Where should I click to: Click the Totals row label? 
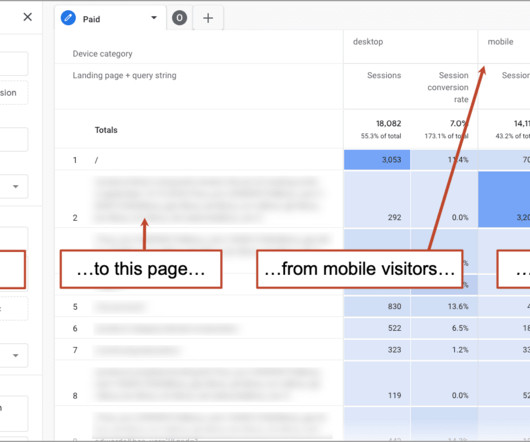[x=106, y=130]
